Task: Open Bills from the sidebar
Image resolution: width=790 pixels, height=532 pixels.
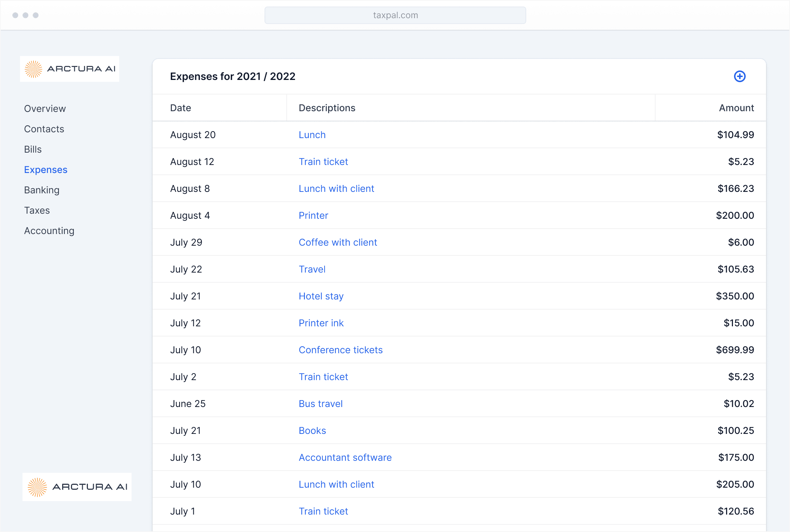Action: [33, 149]
